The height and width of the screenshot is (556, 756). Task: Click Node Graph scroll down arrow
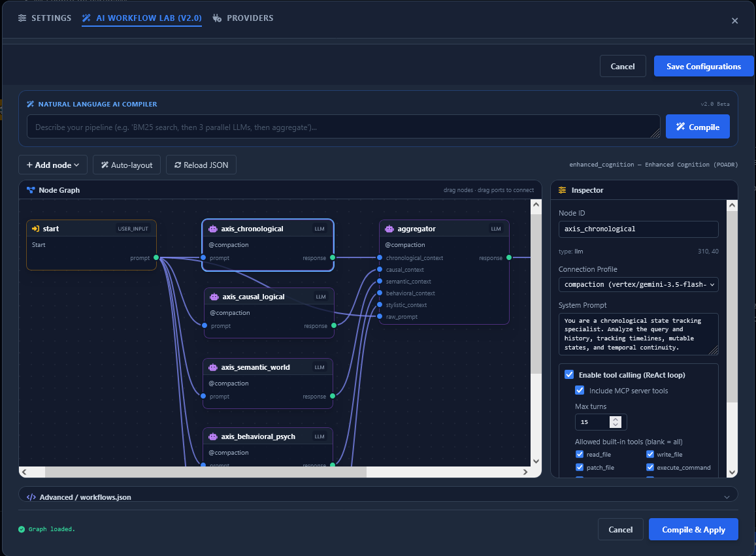[536, 461]
